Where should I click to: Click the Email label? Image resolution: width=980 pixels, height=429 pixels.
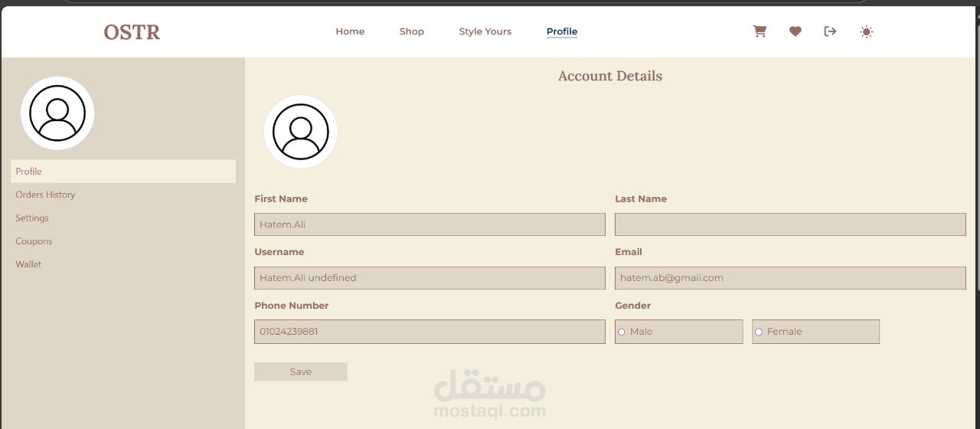click(x=629, y=251)
